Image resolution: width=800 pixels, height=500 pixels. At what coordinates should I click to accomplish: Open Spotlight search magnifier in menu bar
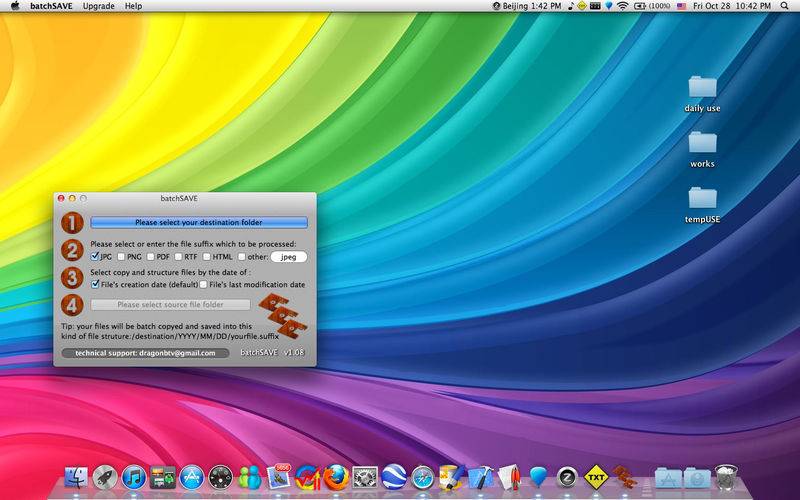(x=785, y=6)
